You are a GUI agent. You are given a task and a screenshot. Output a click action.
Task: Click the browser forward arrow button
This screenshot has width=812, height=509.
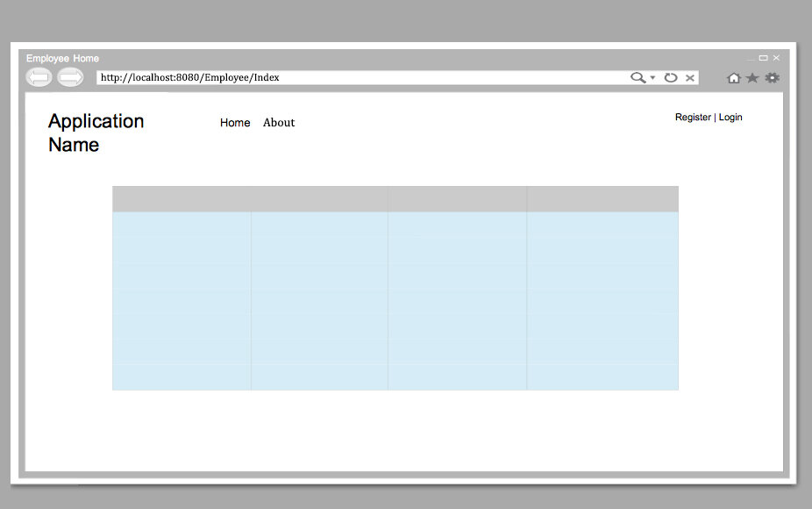pos(70,78)
